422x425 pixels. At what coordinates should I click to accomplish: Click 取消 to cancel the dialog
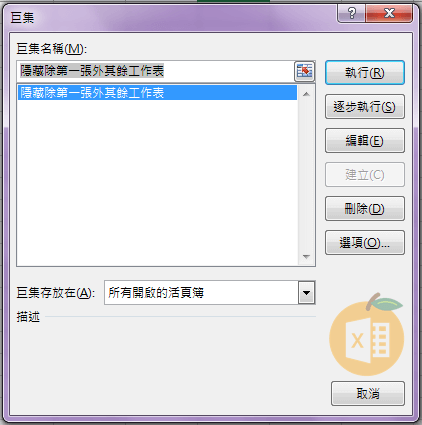pyautogui.click(x=368, y=394)
